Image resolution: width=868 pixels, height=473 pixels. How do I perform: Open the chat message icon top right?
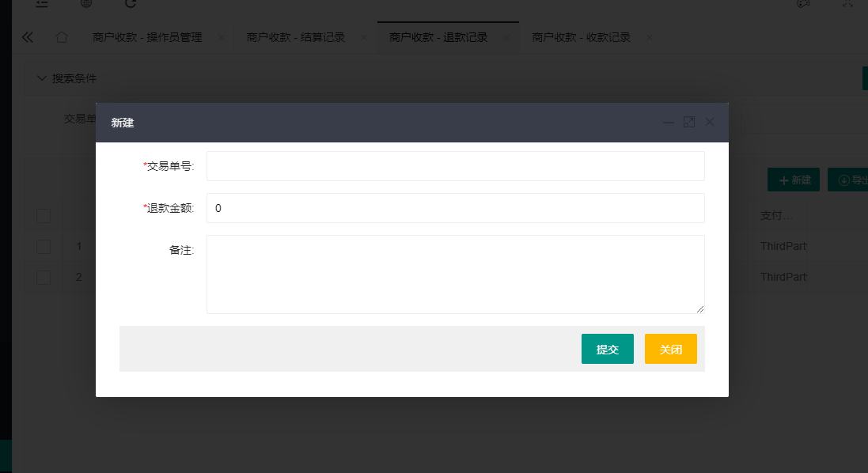click(x=802, y=4)
